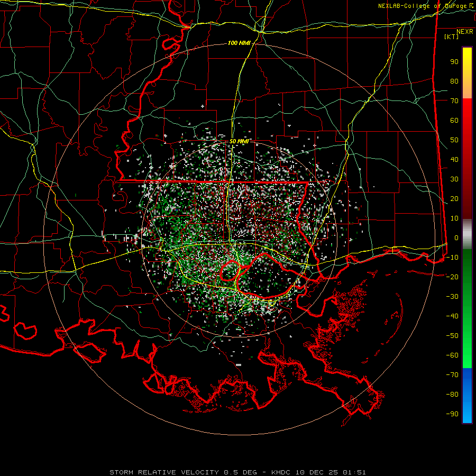476x476 pixels.
Task: Click the "10" scale value
Action: point(454,218)
